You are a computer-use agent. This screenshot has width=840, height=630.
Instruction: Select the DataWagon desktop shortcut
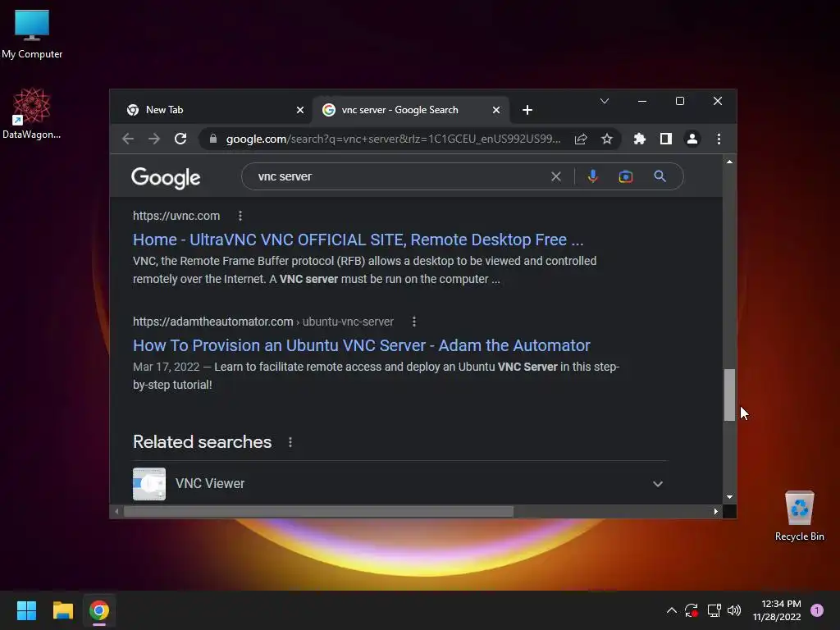point(32,113)
